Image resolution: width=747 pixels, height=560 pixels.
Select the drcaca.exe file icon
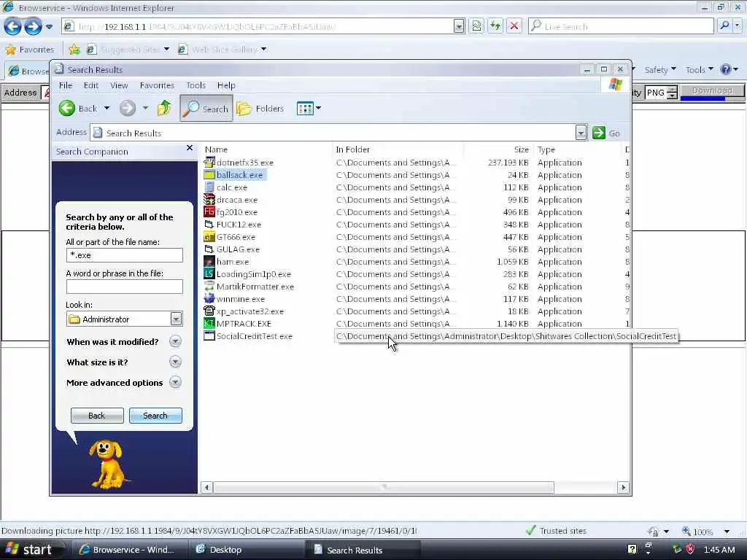point(209,200)
